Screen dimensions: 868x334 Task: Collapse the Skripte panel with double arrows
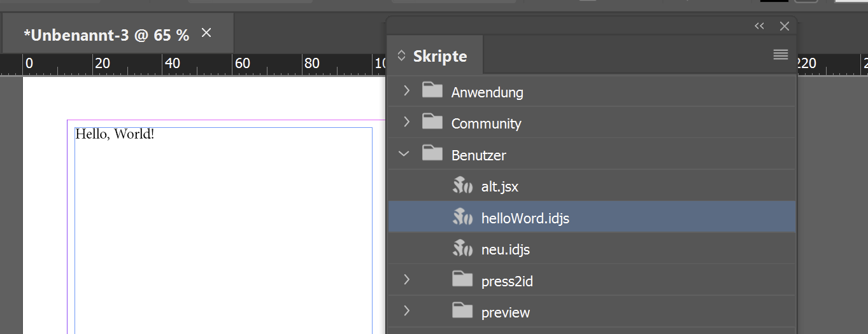[759, 26]
